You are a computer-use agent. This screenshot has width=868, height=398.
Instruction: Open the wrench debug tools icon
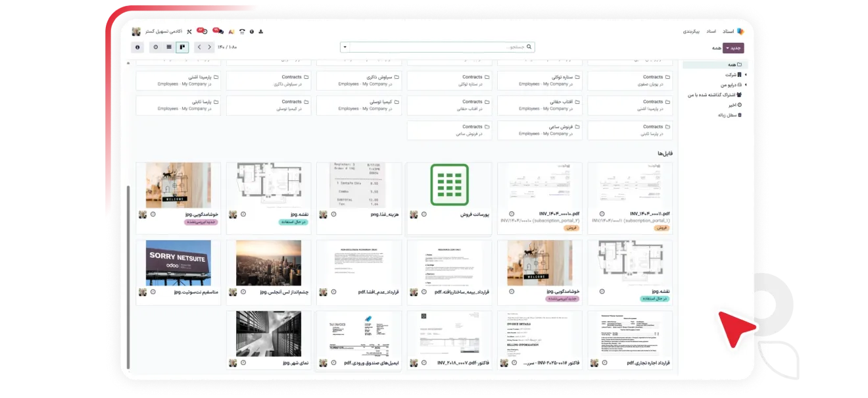click(189, 31)
